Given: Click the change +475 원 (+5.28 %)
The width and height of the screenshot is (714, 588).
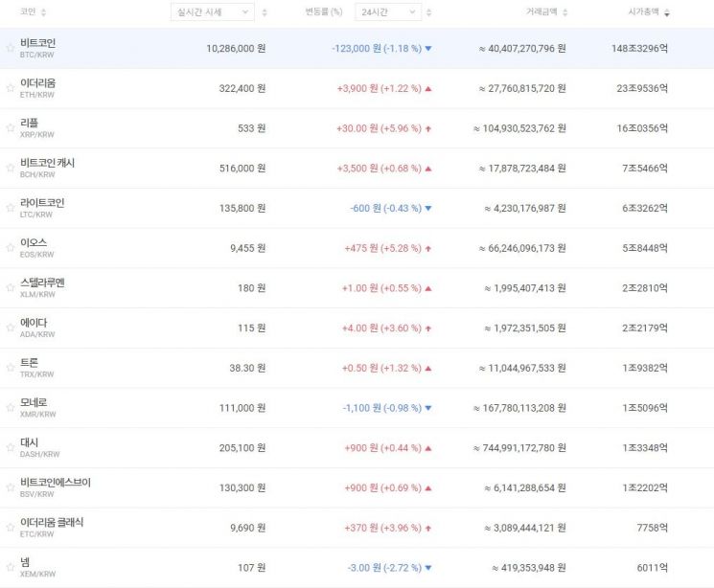Looking at the screenshot, I should pyautogui.click(x=383, y=248).
